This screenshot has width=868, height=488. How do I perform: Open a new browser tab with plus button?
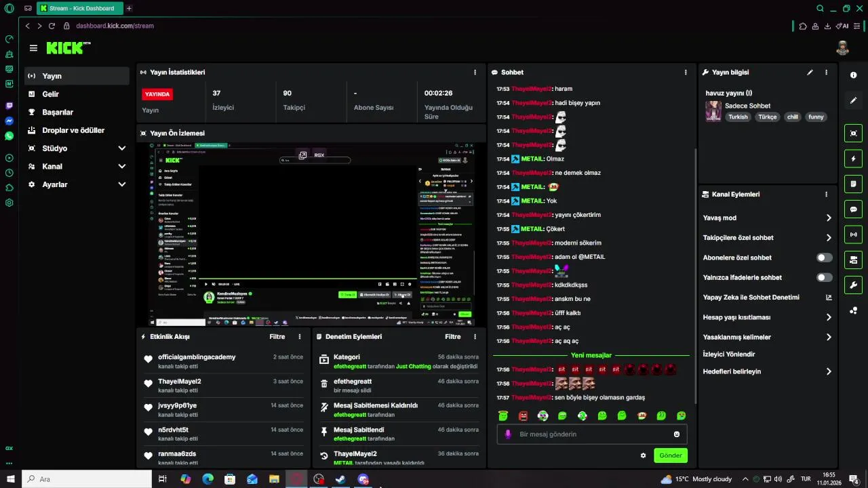pos(129,8)
